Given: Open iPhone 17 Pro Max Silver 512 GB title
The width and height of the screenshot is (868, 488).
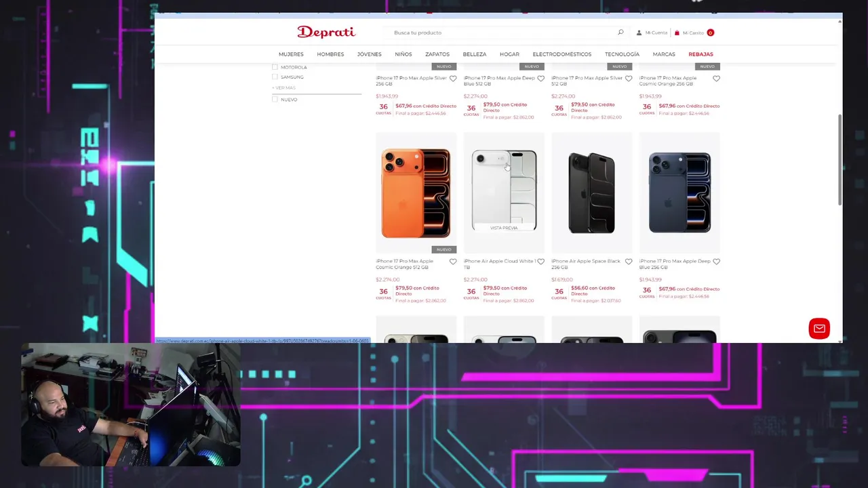Looking at the screenshot, I should click(587, 81).
